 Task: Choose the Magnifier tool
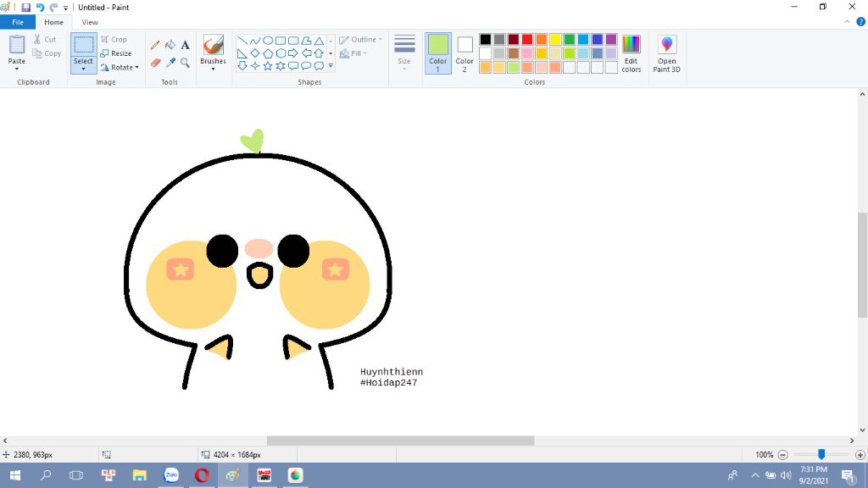tap(185, 63)
